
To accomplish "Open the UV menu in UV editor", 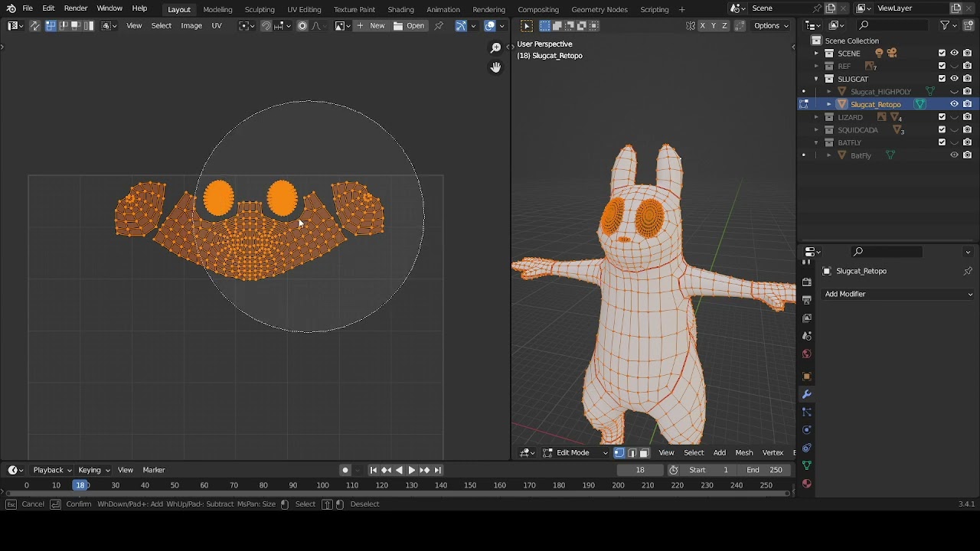I will pos(217,25).
